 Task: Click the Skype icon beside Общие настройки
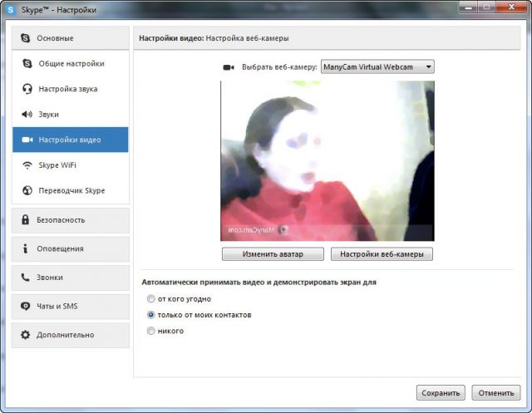tap(27, 63)
